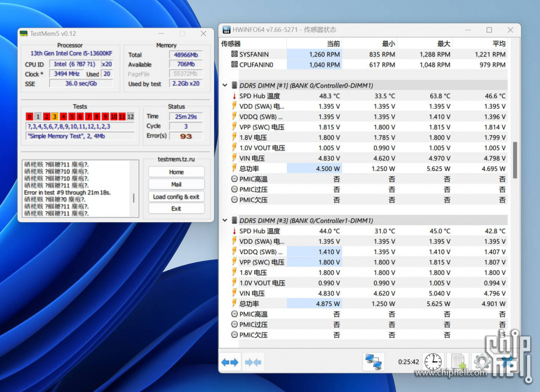Click log line 'Error in test #9 through 21m 18s.'

coord(67,193)
